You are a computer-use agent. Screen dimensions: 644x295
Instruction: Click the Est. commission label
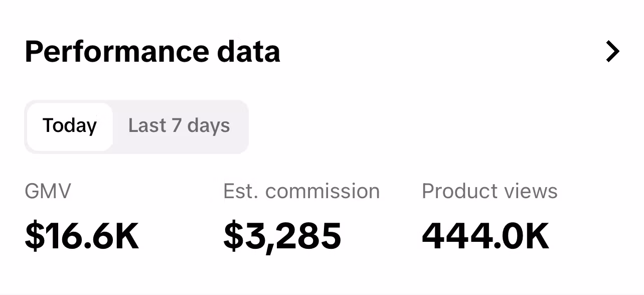point(301,191)
